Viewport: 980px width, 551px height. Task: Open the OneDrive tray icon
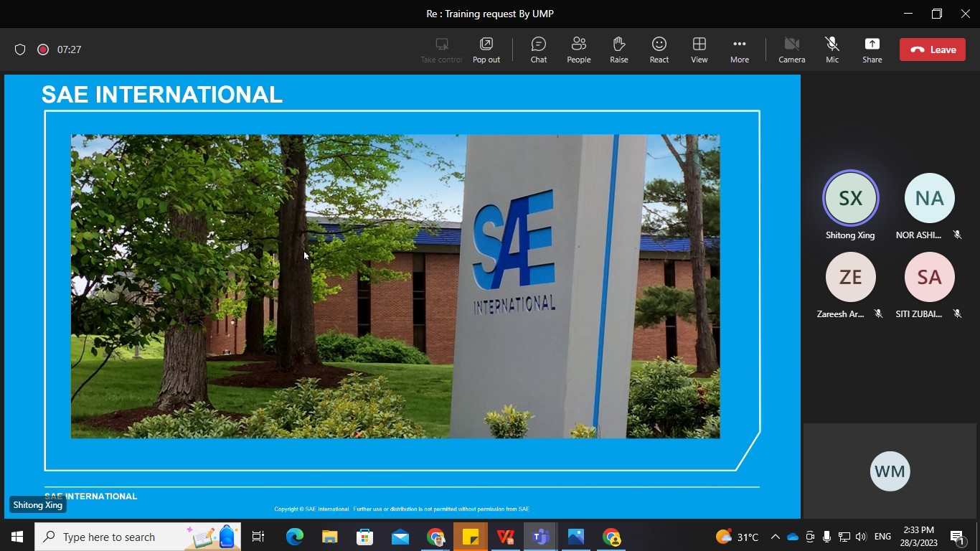pyautogui.click(x=792, y=537)
